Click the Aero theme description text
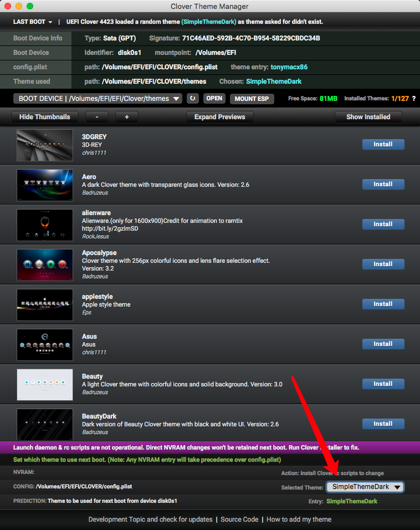Screen dimensions: 420x530 166,185
